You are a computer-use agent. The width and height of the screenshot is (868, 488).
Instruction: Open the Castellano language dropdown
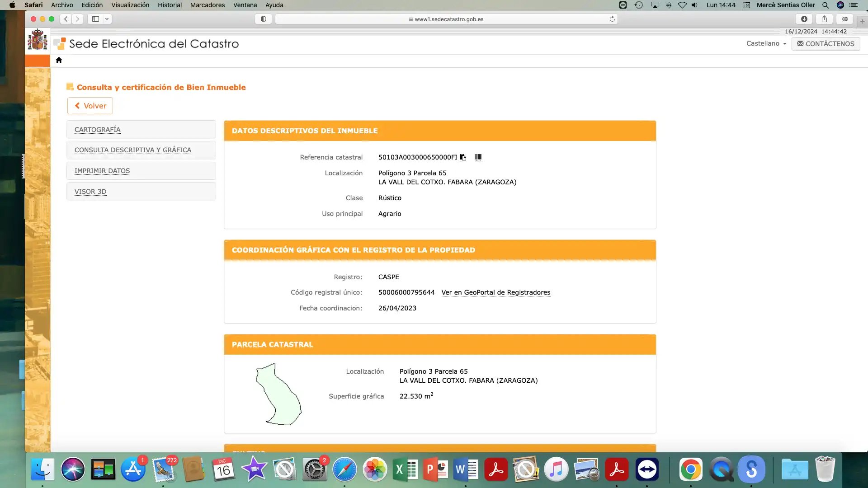coord(766,43)
